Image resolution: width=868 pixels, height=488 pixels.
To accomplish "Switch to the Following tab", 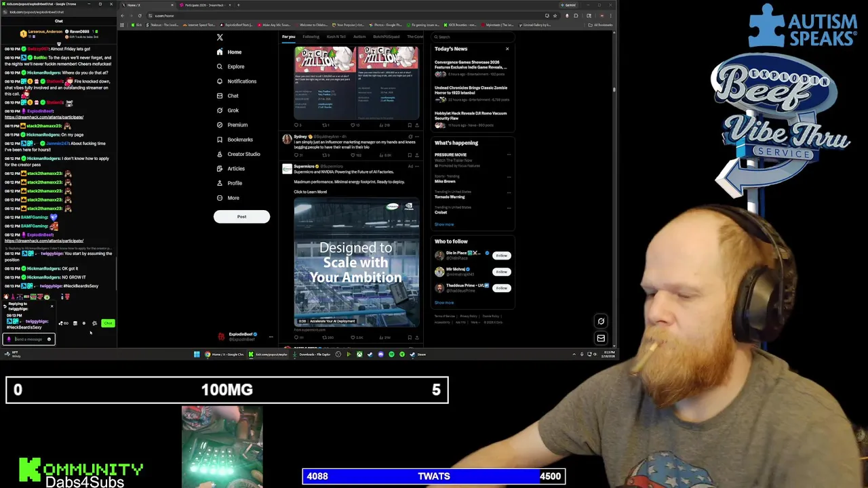I will (311, 37).
